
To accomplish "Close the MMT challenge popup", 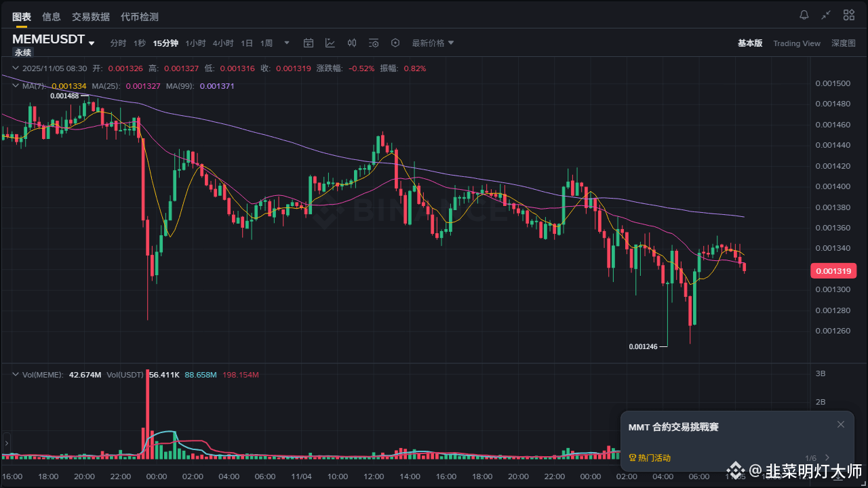I will [841, 424].
